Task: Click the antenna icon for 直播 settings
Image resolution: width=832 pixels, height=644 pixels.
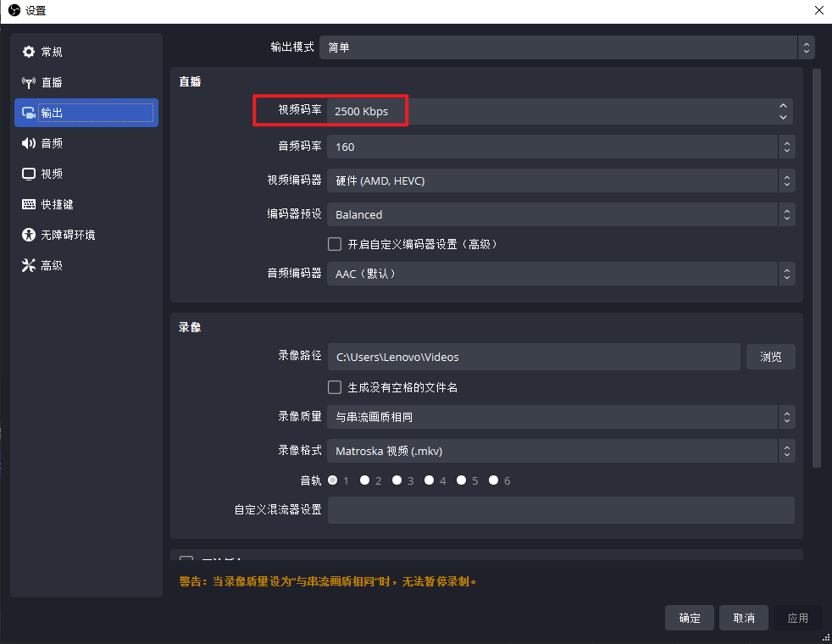Action: 29,82
